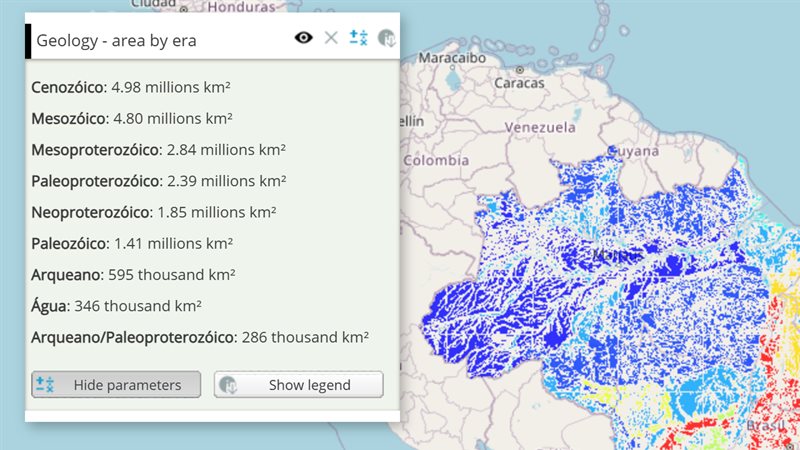
Task: Click black layer color bar beside title
Action: [x=28, y=41]
